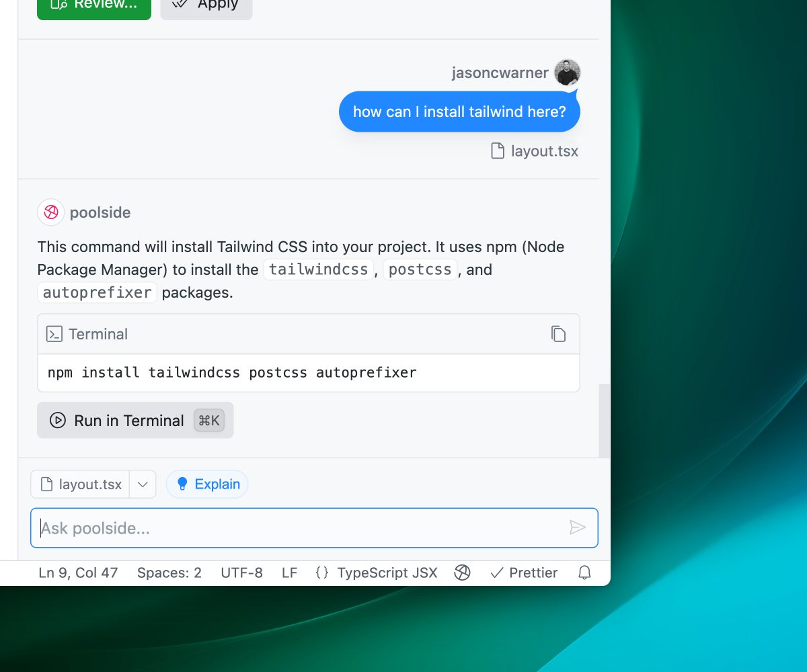Click the file icon beside attached layout.tsx

coord(498,151)
